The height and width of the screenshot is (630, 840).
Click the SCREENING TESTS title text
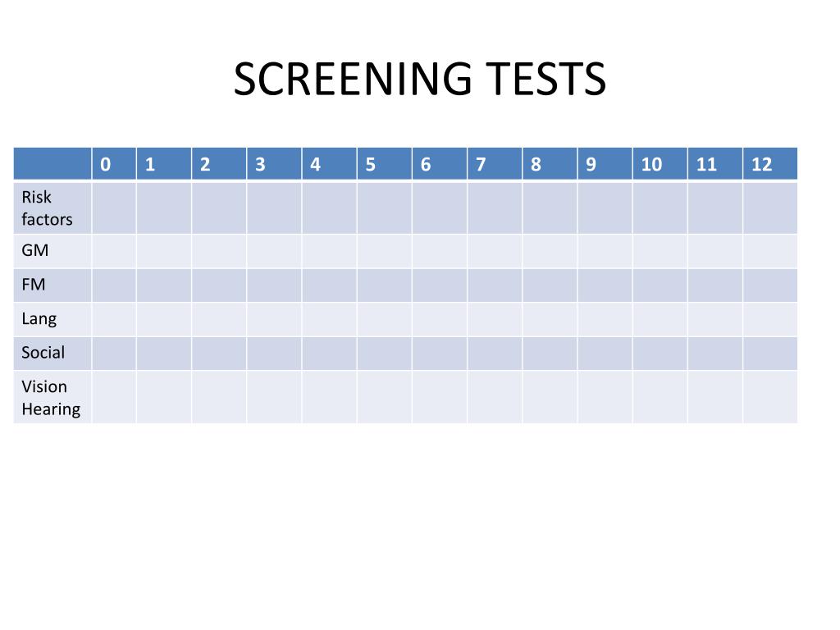click(x=419, y=80)
